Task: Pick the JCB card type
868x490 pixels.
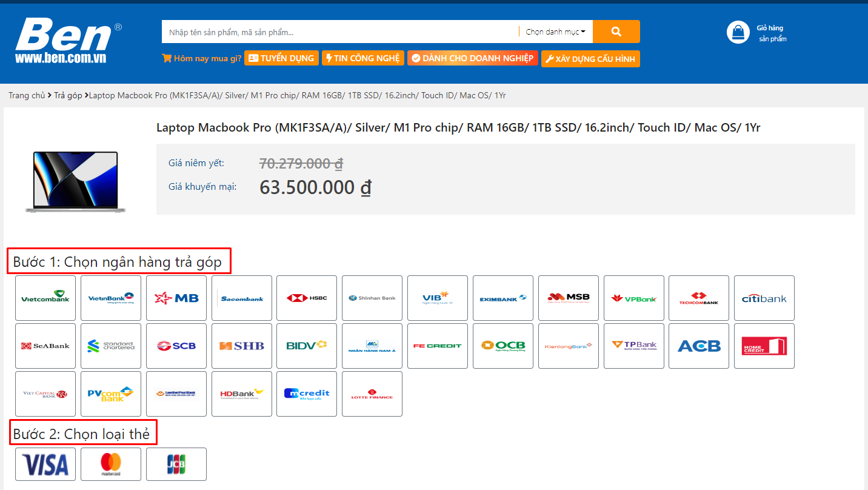Action: click(176, 464)
